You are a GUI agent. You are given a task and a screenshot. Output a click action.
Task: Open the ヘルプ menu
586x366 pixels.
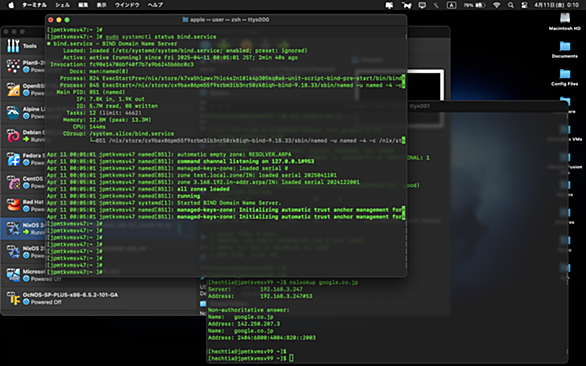click(x=155, y=5)
